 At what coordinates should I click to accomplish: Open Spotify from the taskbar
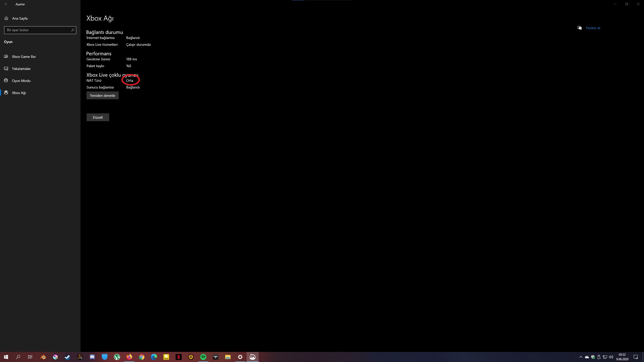(203, 357)
